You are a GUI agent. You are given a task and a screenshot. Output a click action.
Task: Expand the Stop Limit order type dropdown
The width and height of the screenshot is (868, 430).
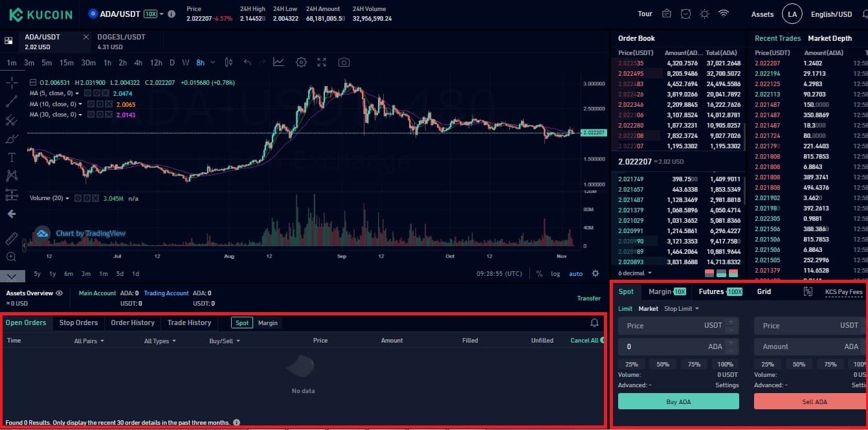[682, 309]
